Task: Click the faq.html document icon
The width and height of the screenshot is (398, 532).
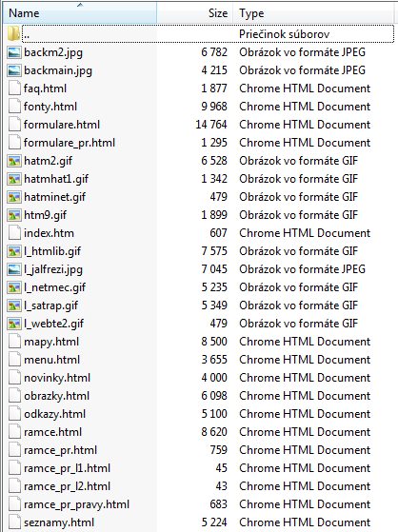Action: pyautogui.click(x=14, y=89)
